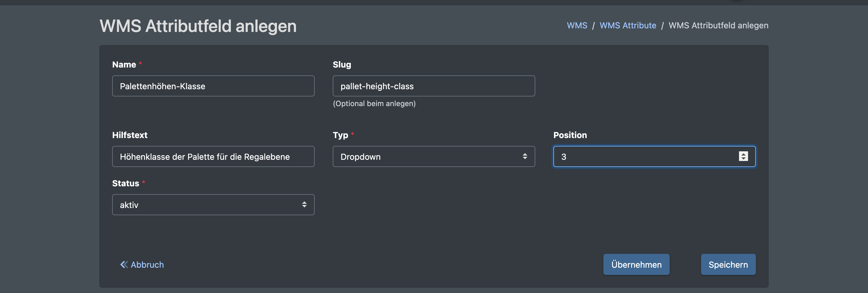Click the Position number field

coord(654,156)
